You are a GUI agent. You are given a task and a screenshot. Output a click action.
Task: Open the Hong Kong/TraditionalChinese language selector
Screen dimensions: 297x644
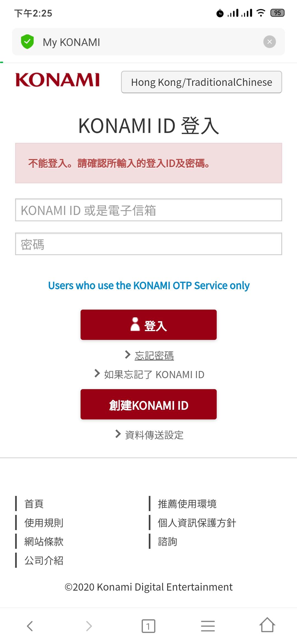point(202,82)
